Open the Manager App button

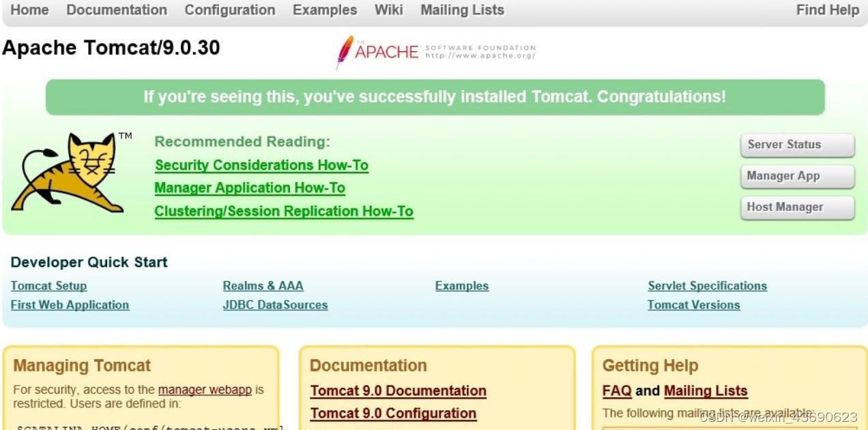point(797,176)
